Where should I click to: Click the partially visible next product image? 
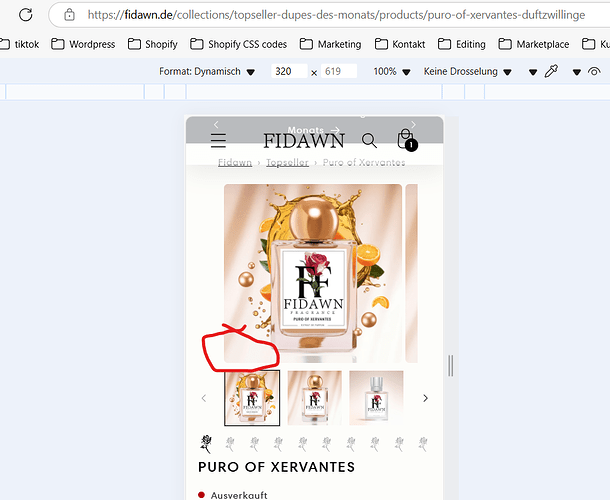pos(412,274)
